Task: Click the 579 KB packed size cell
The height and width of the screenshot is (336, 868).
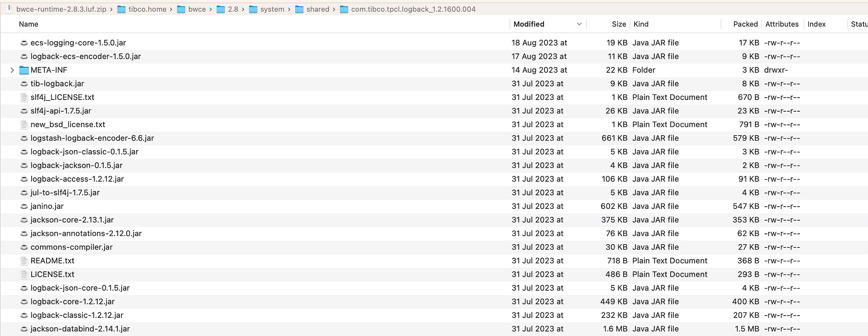Action: click(746, 138)
